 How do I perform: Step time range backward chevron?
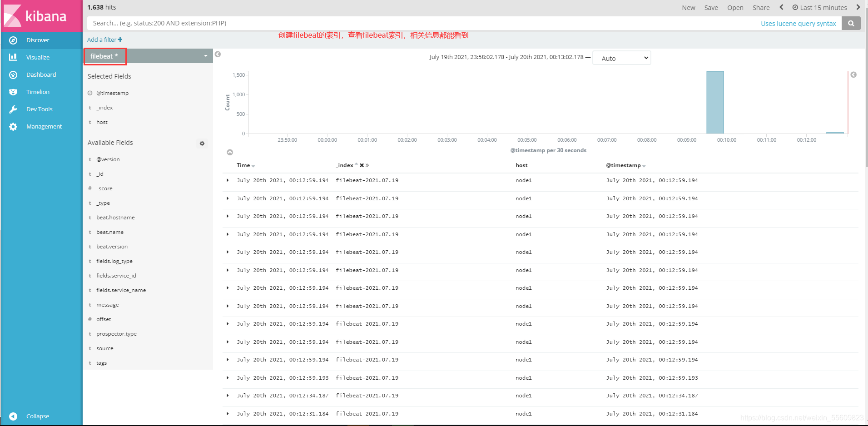(x=781, y=7)
